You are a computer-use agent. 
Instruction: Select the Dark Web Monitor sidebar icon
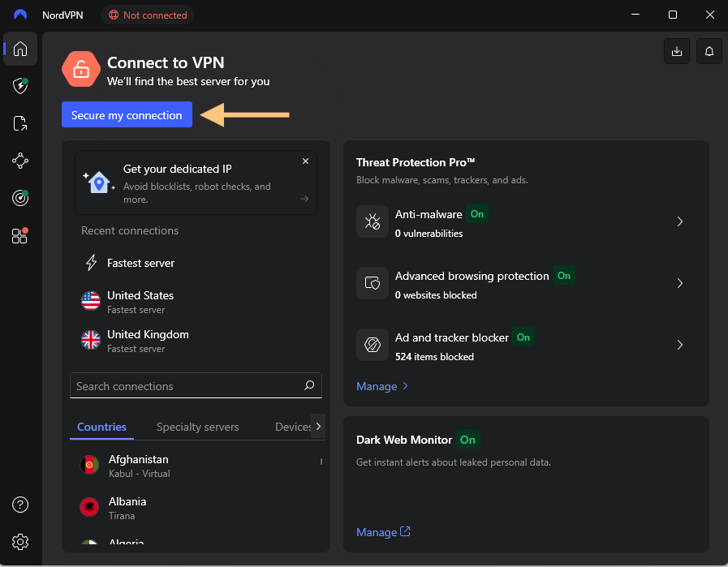tap(20, 198)
